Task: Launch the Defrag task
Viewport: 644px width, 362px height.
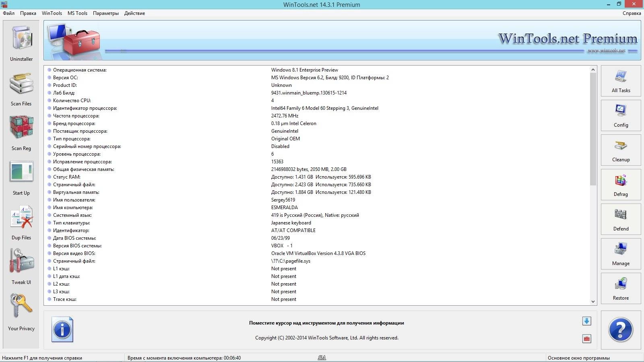Action: [x=621, y=185]
